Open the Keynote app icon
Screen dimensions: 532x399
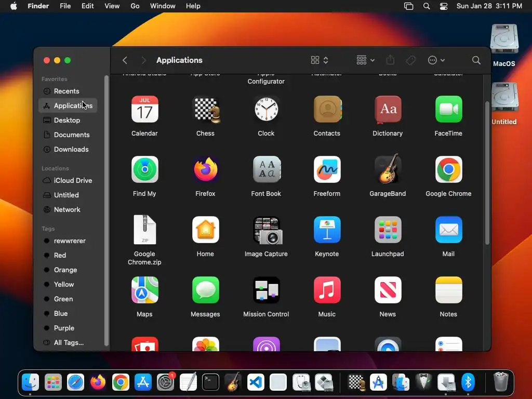(x=327, y=230)
